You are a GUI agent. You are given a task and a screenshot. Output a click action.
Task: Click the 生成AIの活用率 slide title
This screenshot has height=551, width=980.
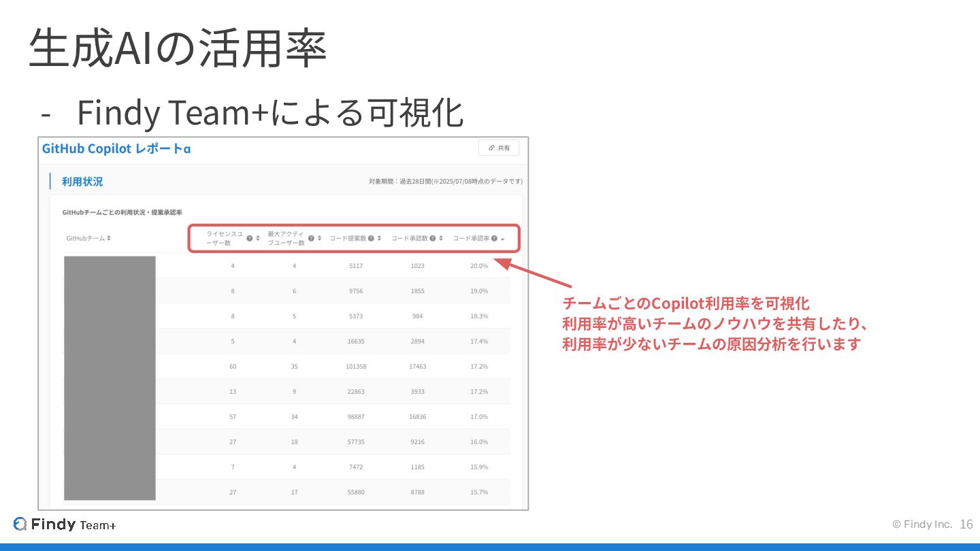[x=178, y=48]
